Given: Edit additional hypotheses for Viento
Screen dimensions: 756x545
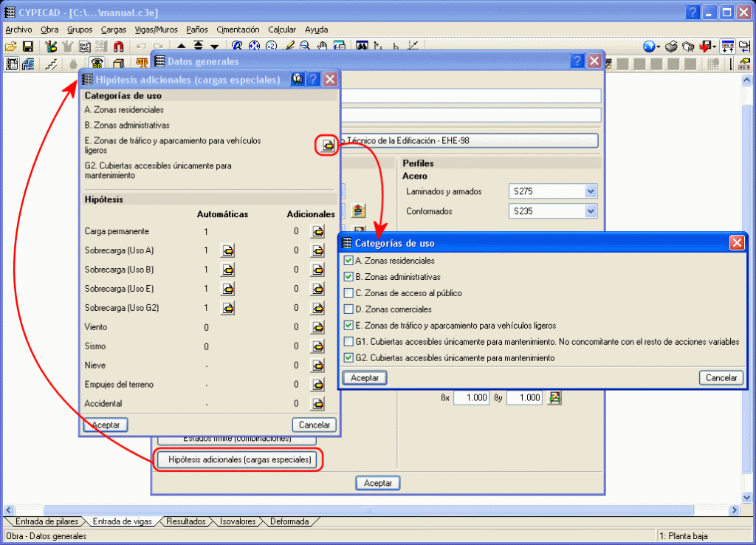Looking at the screenshot, I should tap(317, 327).
